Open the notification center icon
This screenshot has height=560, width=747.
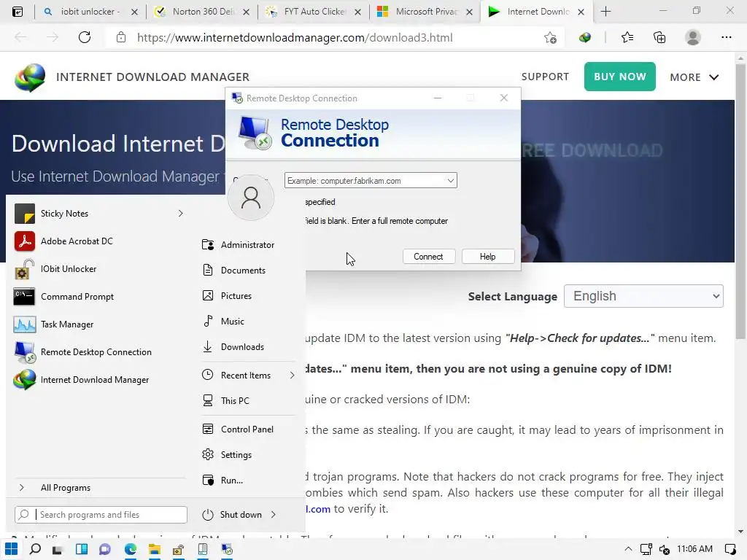coord(729,549)
